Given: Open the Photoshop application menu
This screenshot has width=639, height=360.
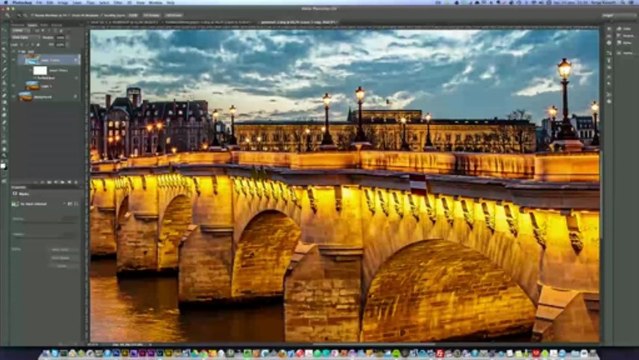Looking at the screenshot, I should [x=22, y=2].
